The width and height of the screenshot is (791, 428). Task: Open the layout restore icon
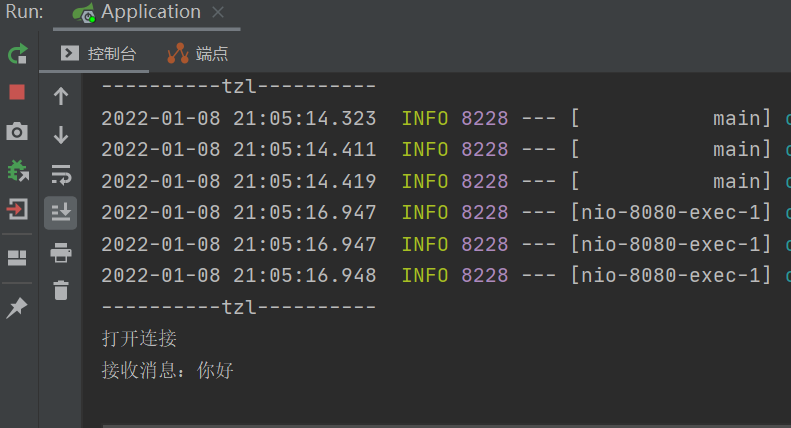(x=17, y=258)
